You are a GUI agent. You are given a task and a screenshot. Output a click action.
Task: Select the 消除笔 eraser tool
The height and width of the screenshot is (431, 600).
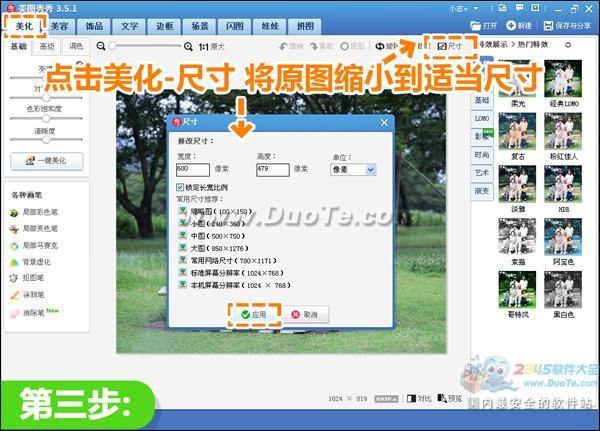(x=28, y=313)
